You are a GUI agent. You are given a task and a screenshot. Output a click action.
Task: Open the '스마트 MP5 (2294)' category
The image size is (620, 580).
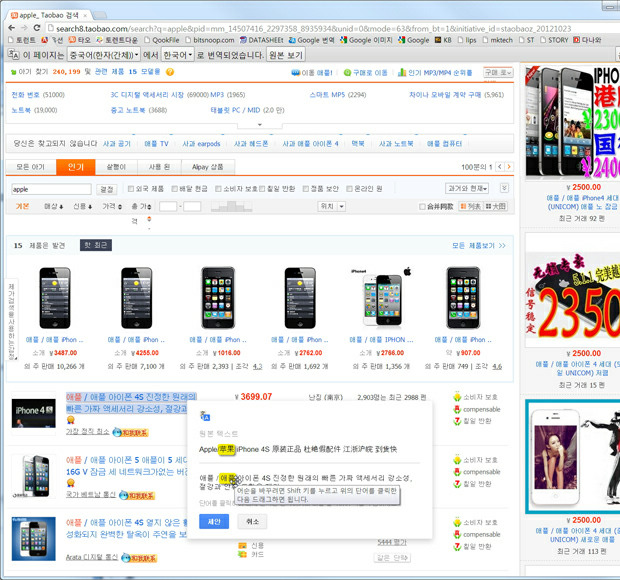tap(338, 95)
